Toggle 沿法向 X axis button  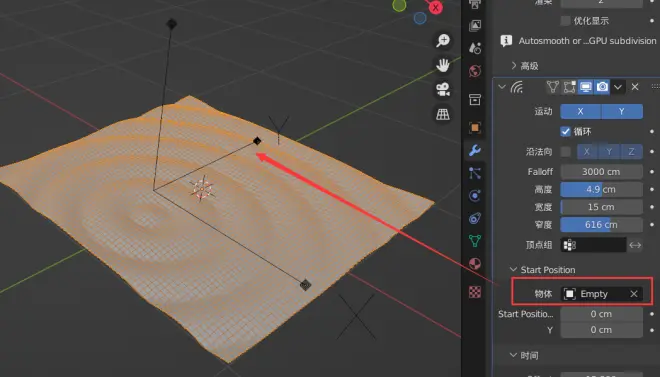point(587,151)
